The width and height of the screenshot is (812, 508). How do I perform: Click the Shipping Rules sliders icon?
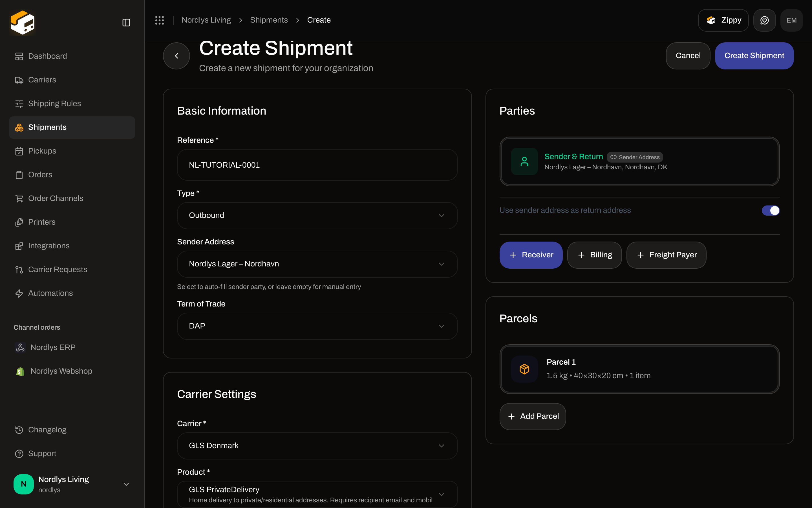[19, 104]
